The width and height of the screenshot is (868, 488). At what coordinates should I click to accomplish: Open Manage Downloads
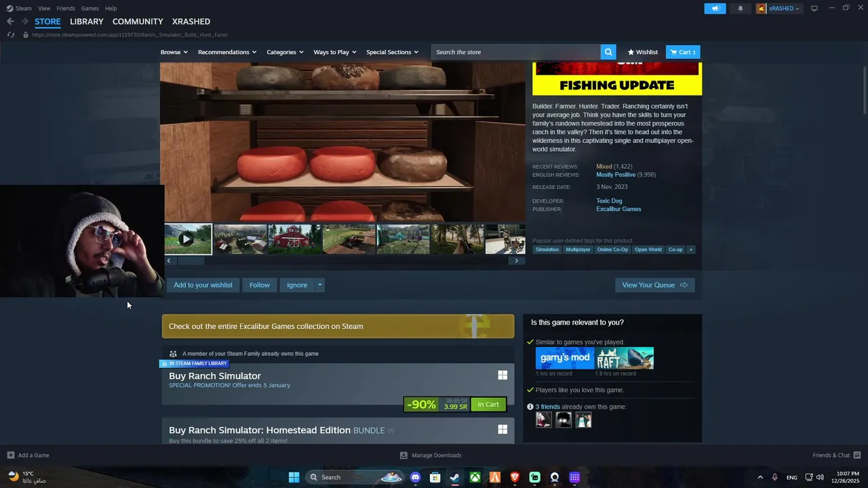431,455
